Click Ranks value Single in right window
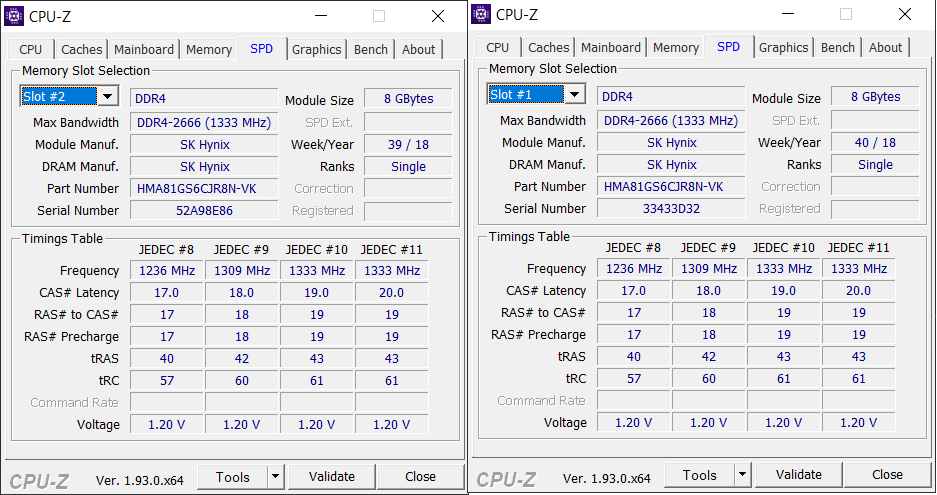The image size is (937, 495). 875,165
